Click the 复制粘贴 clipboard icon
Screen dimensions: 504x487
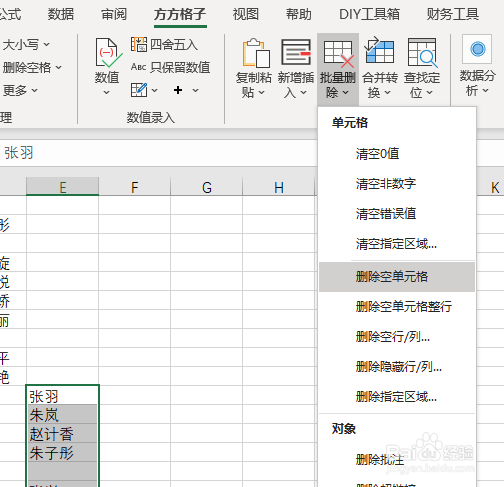tap(256, 53)
